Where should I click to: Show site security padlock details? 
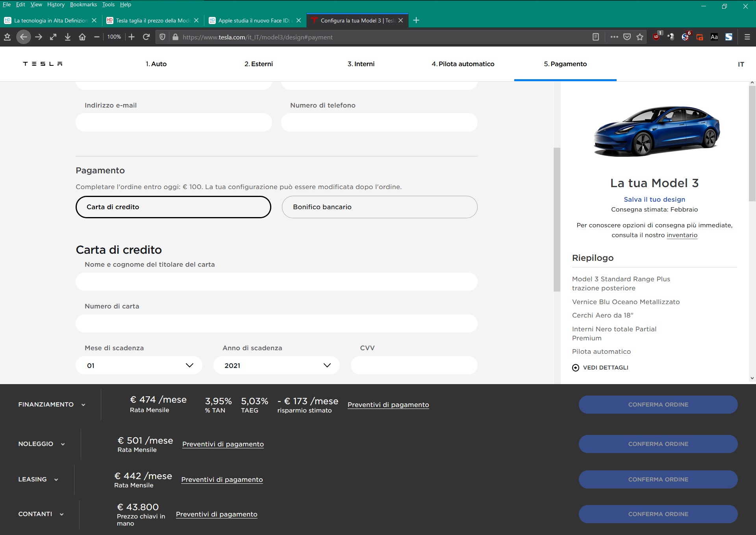[x=176, y=37]
